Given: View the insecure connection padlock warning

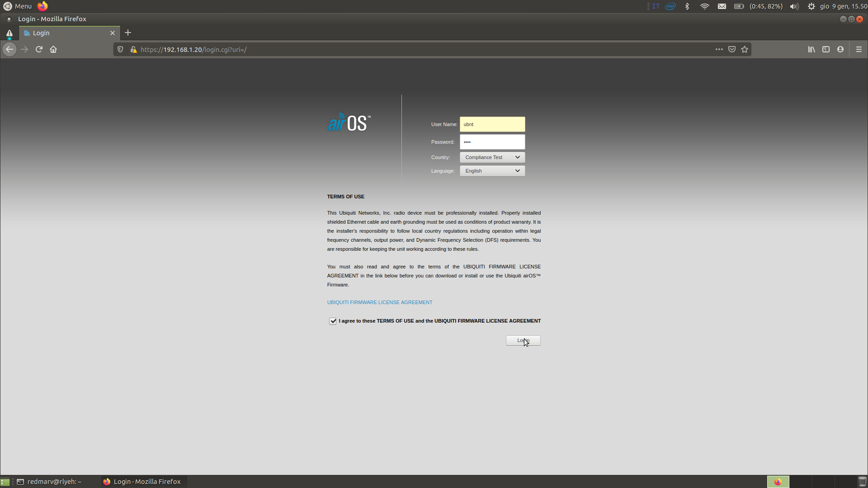Looking at the screenshot, I should 133,49.
